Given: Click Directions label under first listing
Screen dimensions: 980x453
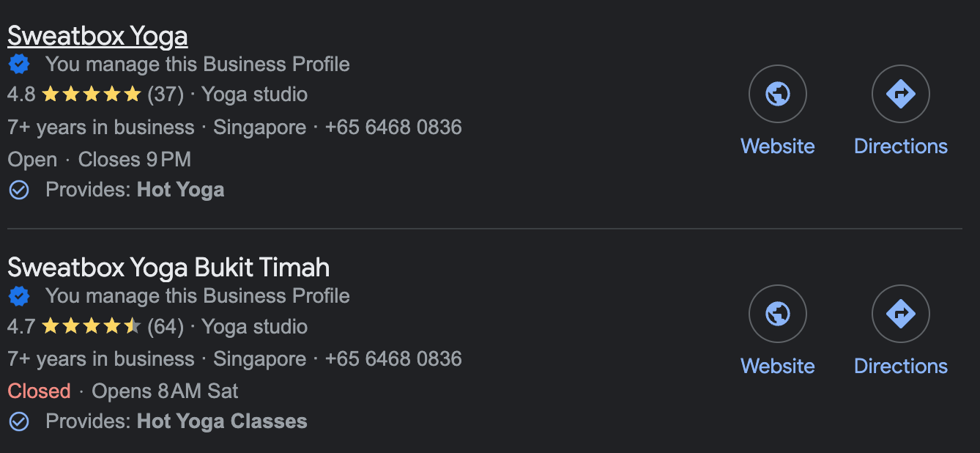Looking at the screenshot, I should point(900,146).
